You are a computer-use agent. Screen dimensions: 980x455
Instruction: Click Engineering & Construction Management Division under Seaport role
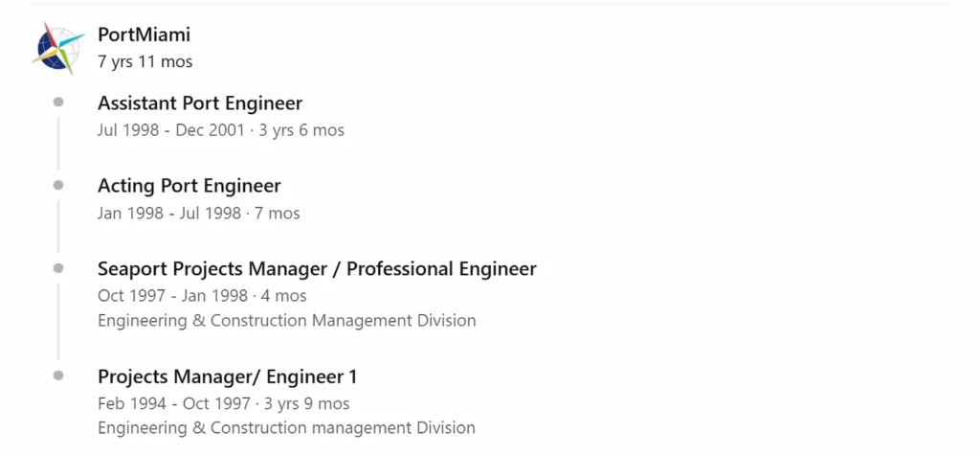tap(287, 321)
